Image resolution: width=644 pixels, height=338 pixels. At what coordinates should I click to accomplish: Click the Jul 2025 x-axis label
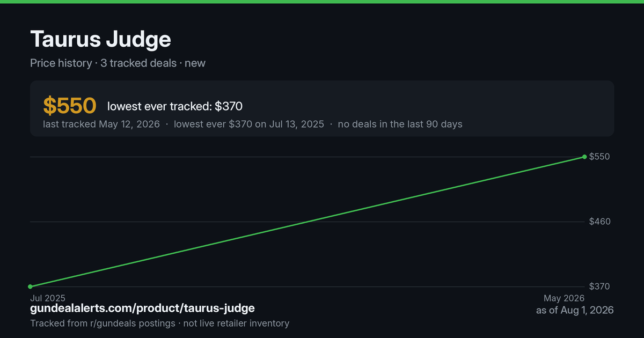48,298
